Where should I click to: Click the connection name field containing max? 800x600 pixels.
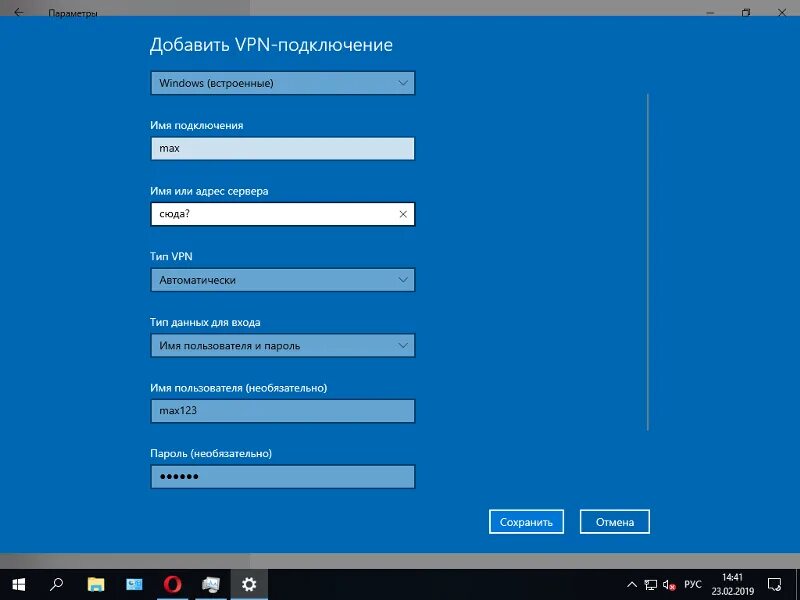[x=282, y=148]
